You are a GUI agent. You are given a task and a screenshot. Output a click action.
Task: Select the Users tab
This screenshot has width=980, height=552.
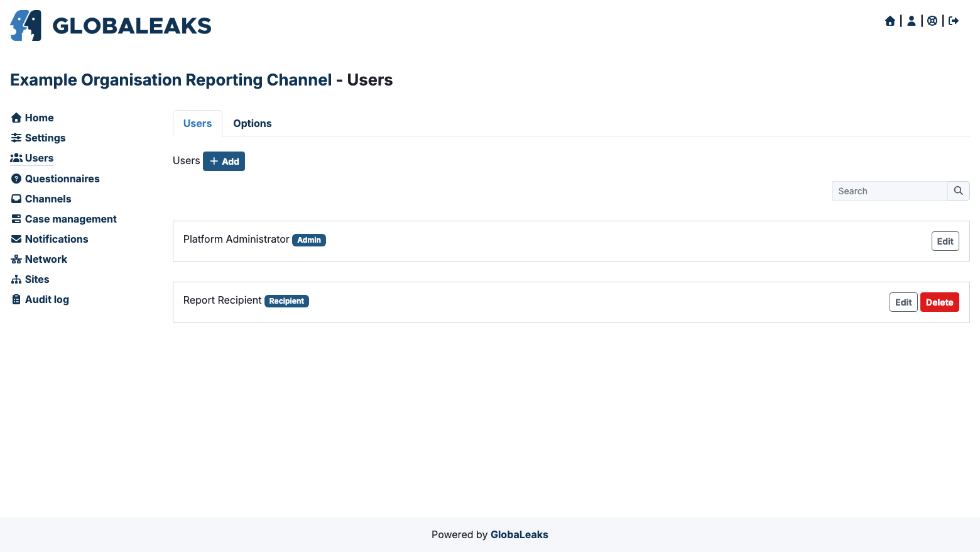[197, 123]
